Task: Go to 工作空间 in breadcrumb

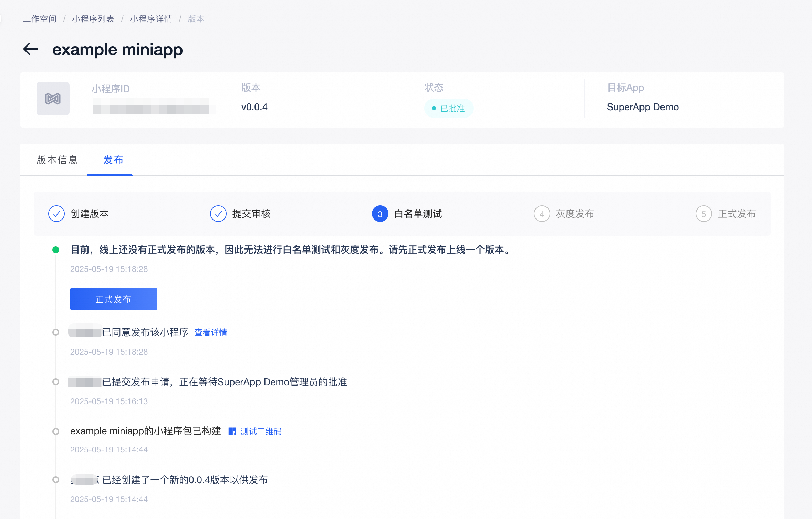Action: coord(40,19)
